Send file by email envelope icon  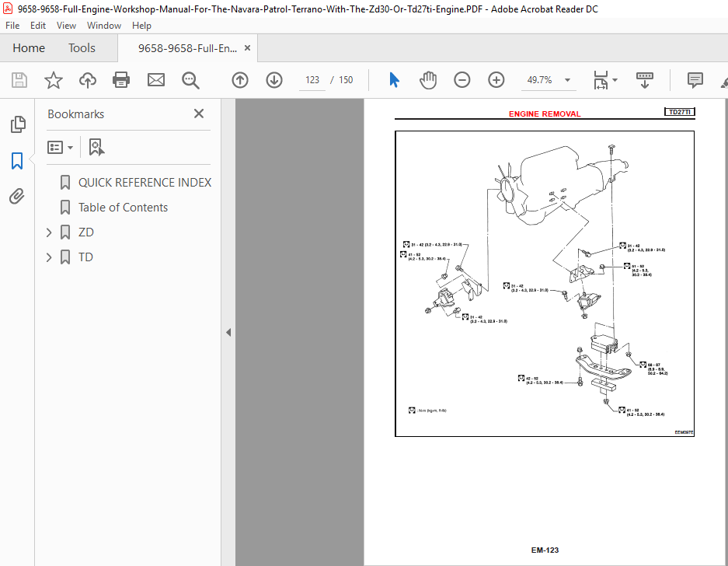[156, 80]
